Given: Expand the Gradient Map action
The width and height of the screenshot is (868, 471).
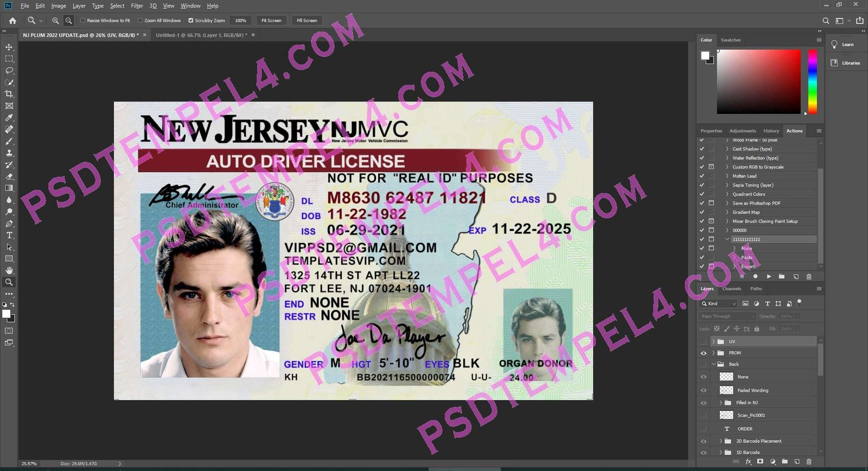Looking at the screenshot, I should [x=727, y=212].
